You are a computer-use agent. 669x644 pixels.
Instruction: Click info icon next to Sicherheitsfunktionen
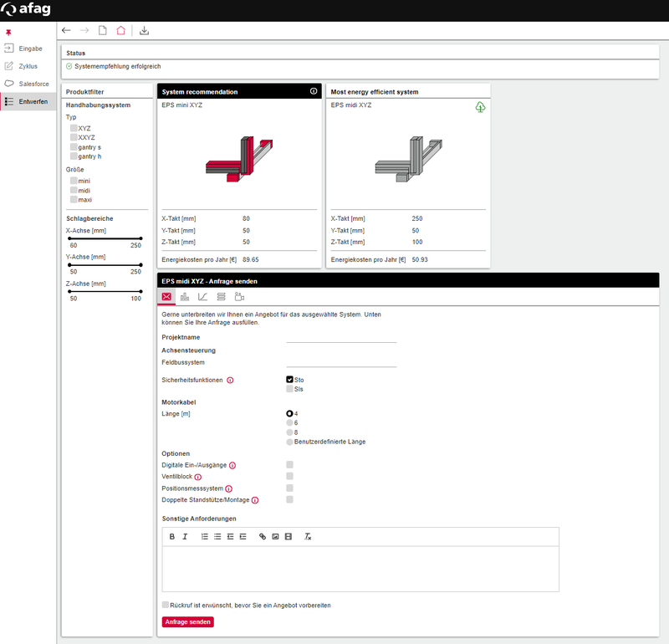click(230, 380)
